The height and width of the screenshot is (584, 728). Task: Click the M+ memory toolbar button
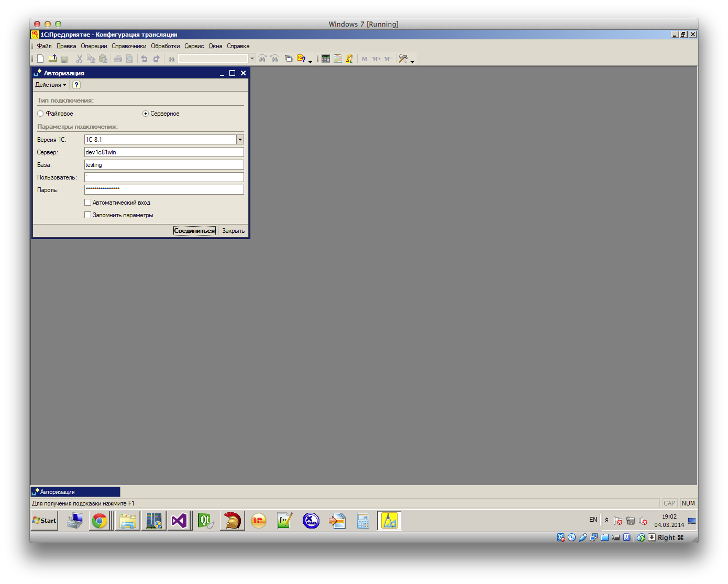[377, 59]
